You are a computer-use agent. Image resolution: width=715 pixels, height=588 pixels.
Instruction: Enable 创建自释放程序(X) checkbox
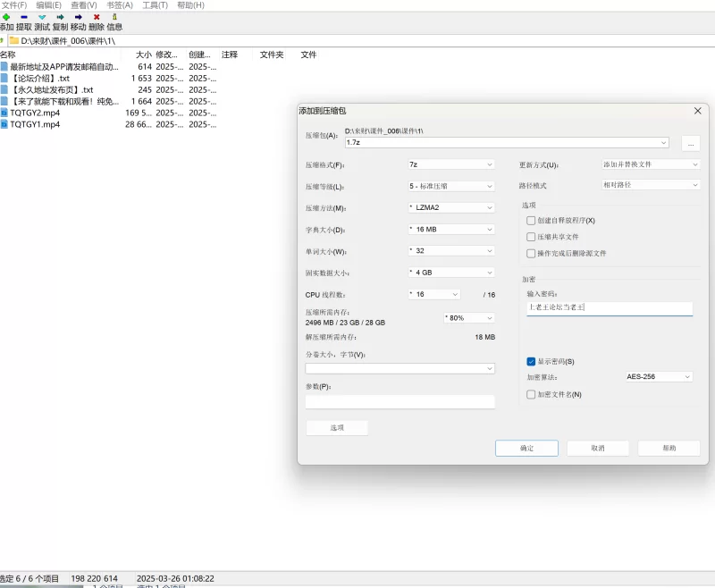pyautogui.click(x=531, y=221)
